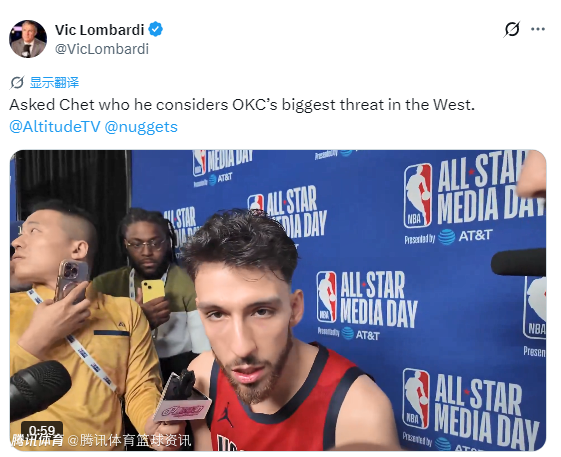Open Vic Lombardi's profile avatar
This screenshot has width=561, height=457.
coord(28,39)
